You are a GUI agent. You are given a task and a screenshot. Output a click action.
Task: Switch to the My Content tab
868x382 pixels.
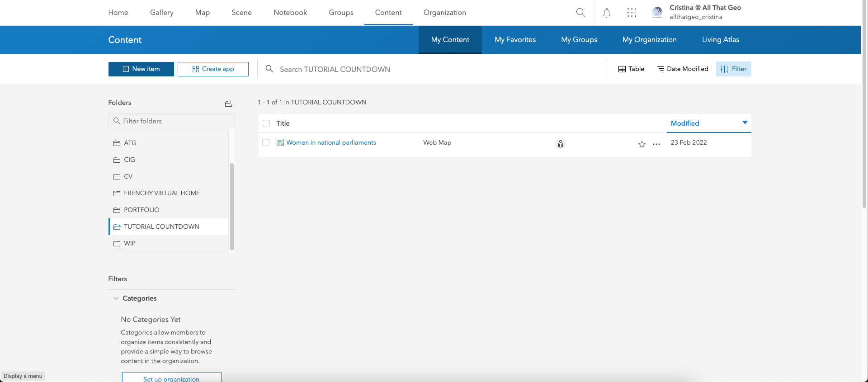450,40
